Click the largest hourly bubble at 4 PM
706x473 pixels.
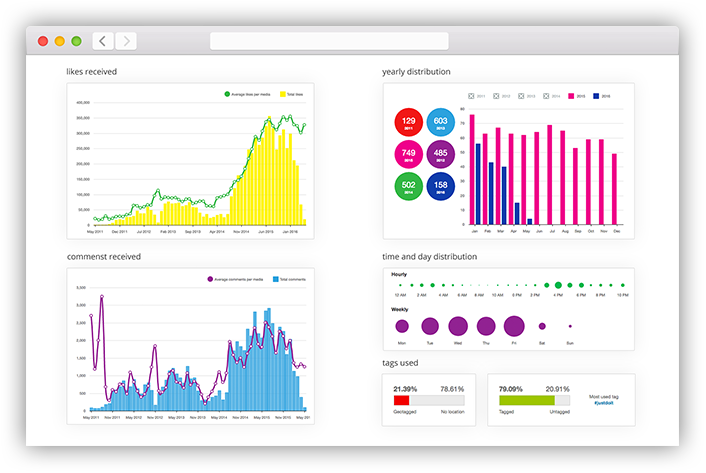click(x=558, y=285)
